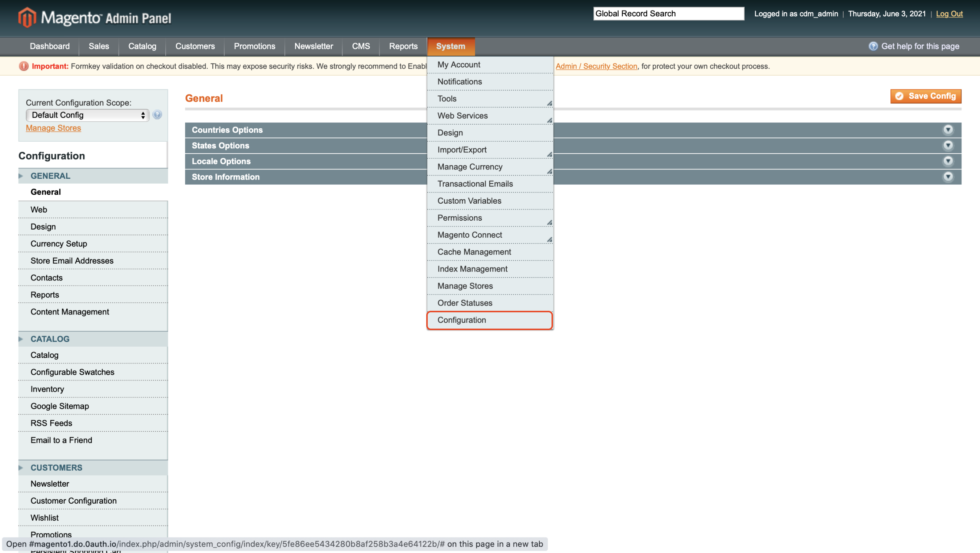This screenshot has width=980, height=553.
Task: Open the CMS menu
Action: 361,46
